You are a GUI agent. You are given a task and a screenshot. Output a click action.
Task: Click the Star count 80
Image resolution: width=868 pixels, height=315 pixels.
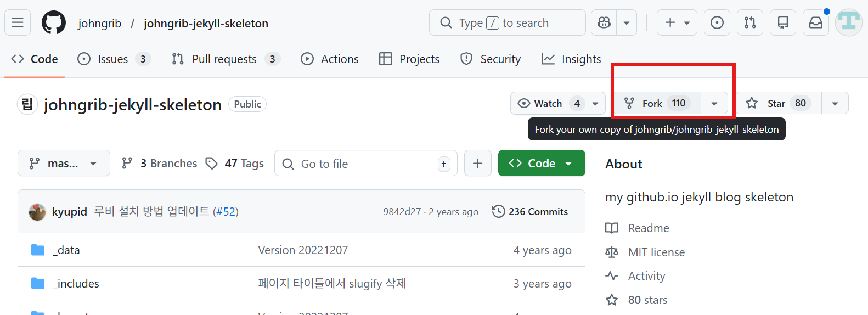801,103
